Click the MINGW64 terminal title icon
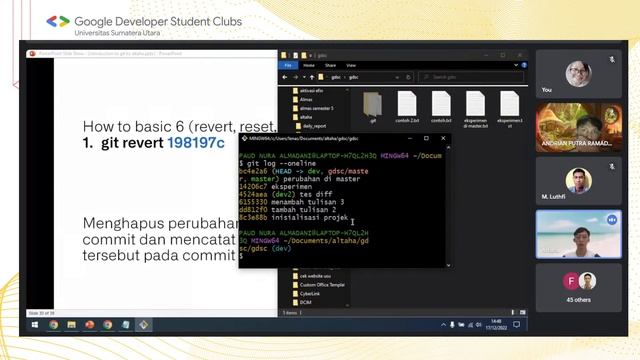The image size is (640, 360). click(244, 138)
